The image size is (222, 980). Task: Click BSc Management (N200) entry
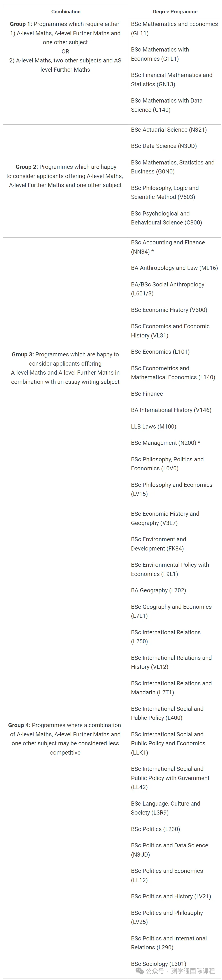coord(165,443)
